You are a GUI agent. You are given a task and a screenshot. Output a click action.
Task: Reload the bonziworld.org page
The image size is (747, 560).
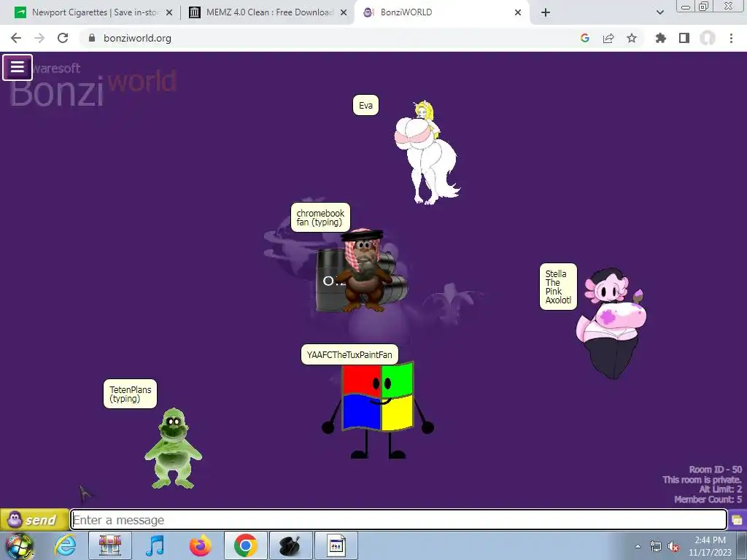click(x=63, y=38)
